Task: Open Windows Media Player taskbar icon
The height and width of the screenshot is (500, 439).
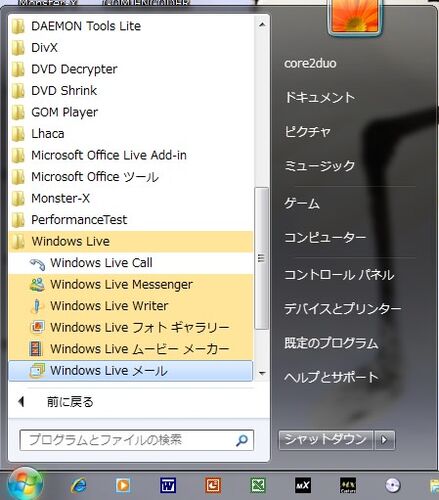Action: [x=123, y=485]
